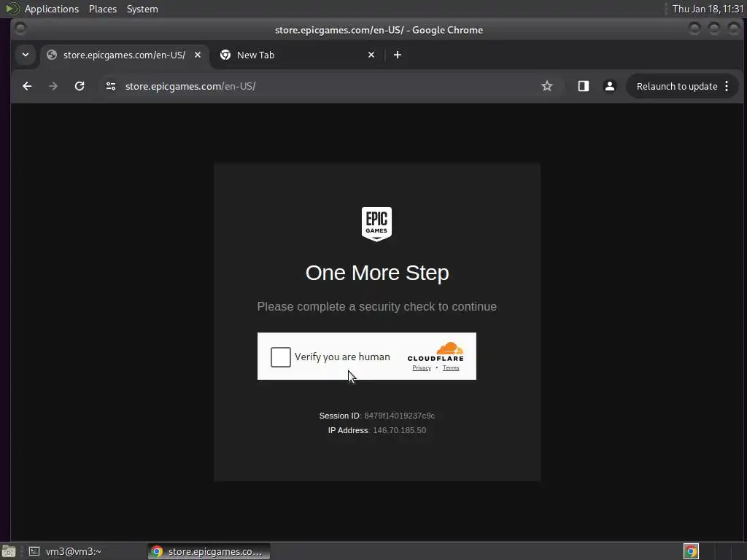Open the Chrome profile menu

click(x=609, y=86)
